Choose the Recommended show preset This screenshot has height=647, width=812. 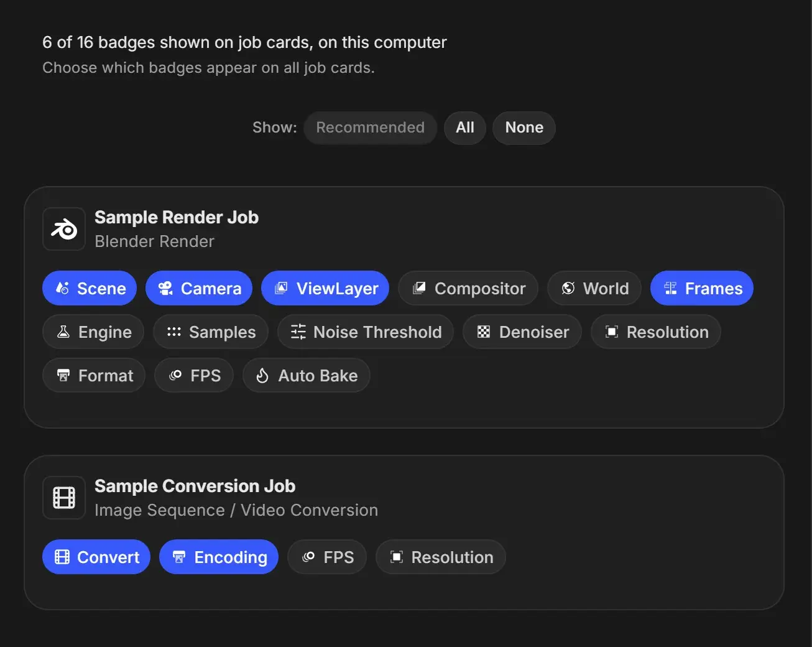(x=371, y=128)
